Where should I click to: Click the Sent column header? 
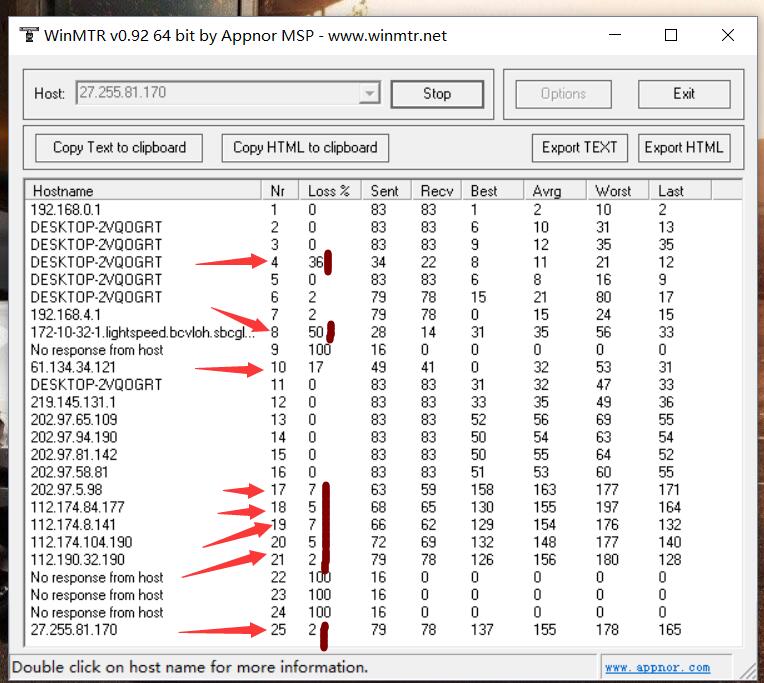coord(387,191)
